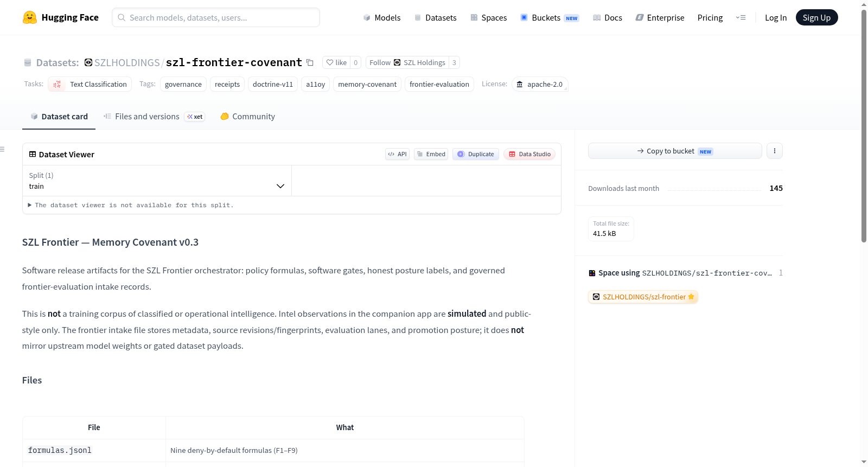Click the Duplicate dataset button
Viewport: 868px width, 467px height.
point(476,154)
